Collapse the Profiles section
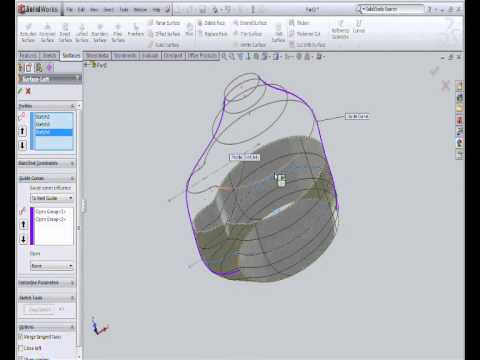This screenshot has height=360, width=480. 72,106
